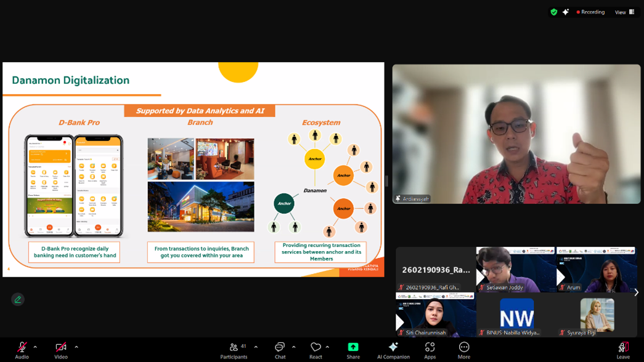Screen dimensions: 644x362
Task: Click the green encryption shield icon
Action: pos(553,12)
